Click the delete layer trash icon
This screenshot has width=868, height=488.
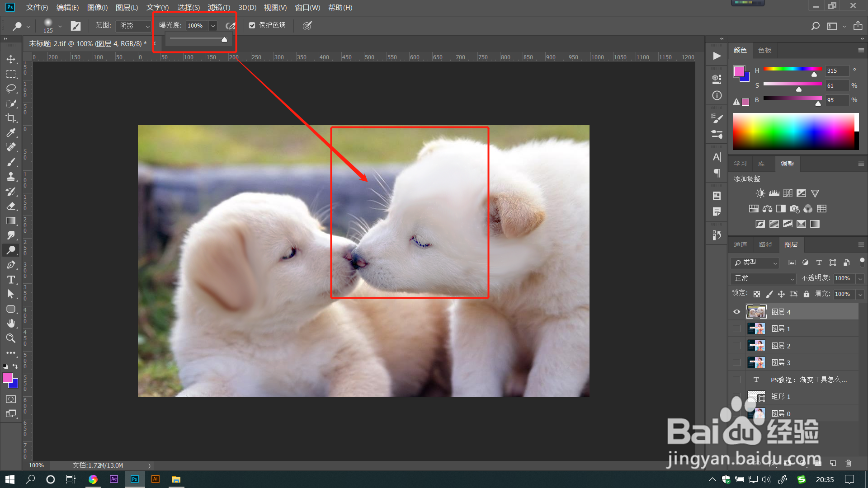[x=848, y=463]
